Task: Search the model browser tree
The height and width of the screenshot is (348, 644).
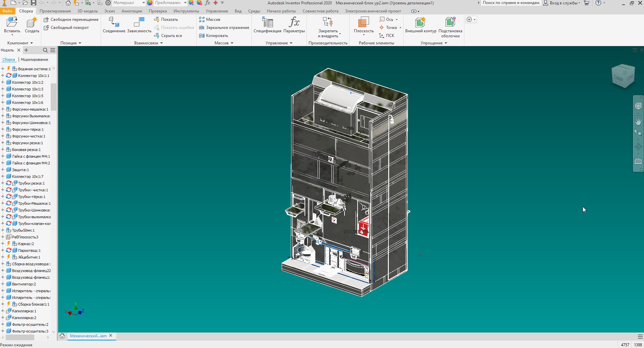Action: point(45,50)
